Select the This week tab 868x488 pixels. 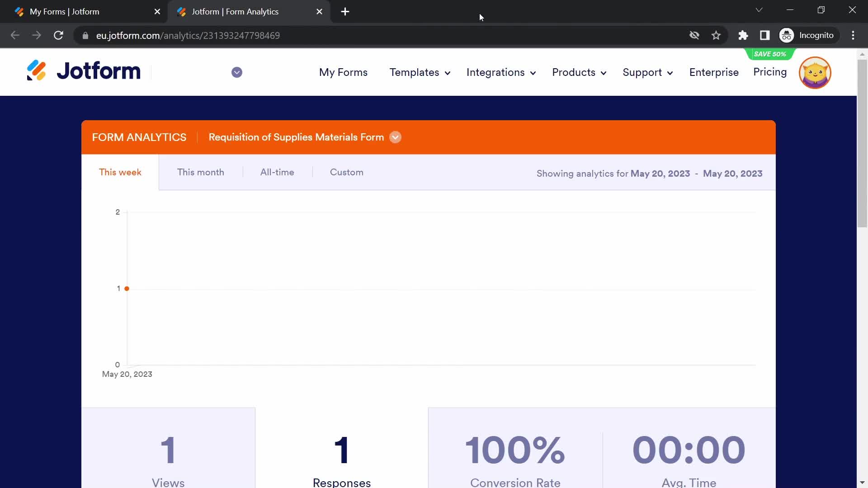(x=120, y=172)
